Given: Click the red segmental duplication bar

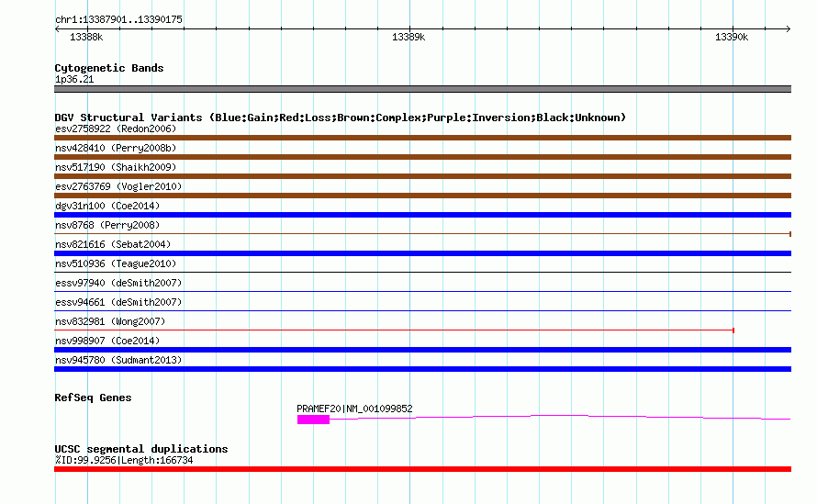Looking at the screenshot, I should [422, 469].
